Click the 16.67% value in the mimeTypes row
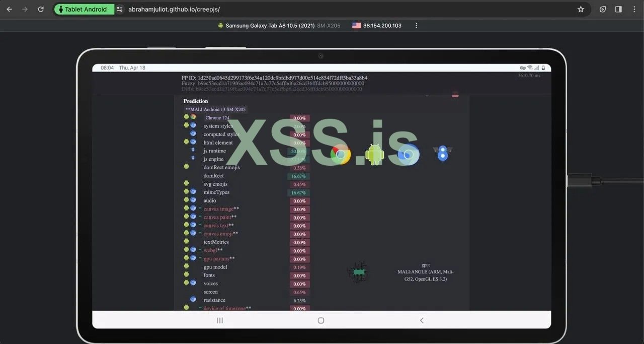Screen dimensions: 644x344 tap(298, 193)
